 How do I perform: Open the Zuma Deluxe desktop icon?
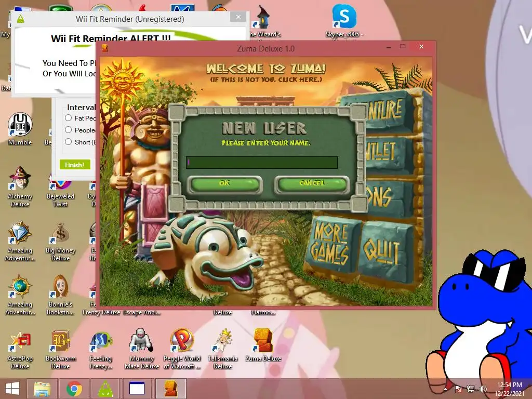pyautogui.click(x=263, y=345)
